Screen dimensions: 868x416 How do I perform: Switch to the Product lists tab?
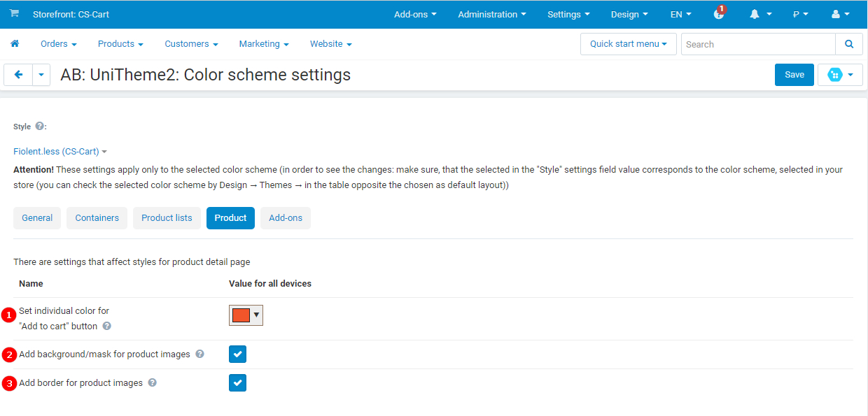pyautogui.click(x=167, y=218)
